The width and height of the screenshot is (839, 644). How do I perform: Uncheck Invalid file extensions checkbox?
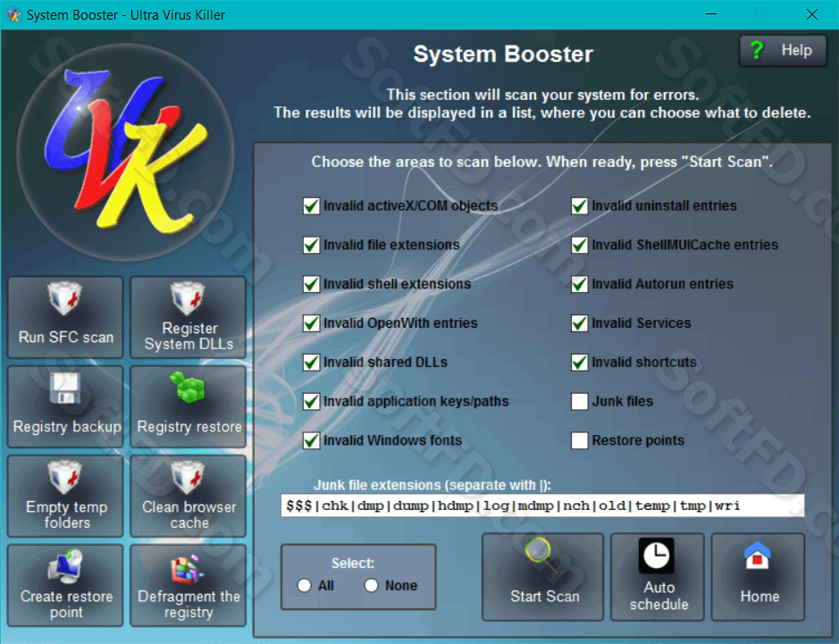(x=312, y=245)
